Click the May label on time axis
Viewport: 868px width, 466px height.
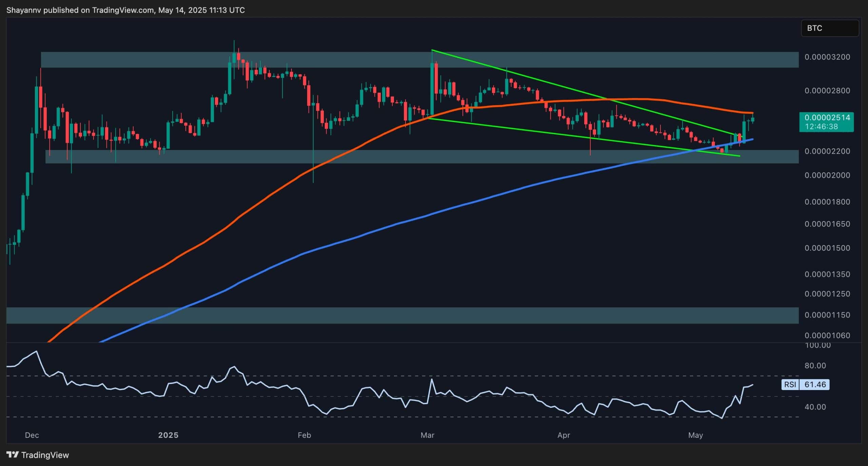(695, 435)
